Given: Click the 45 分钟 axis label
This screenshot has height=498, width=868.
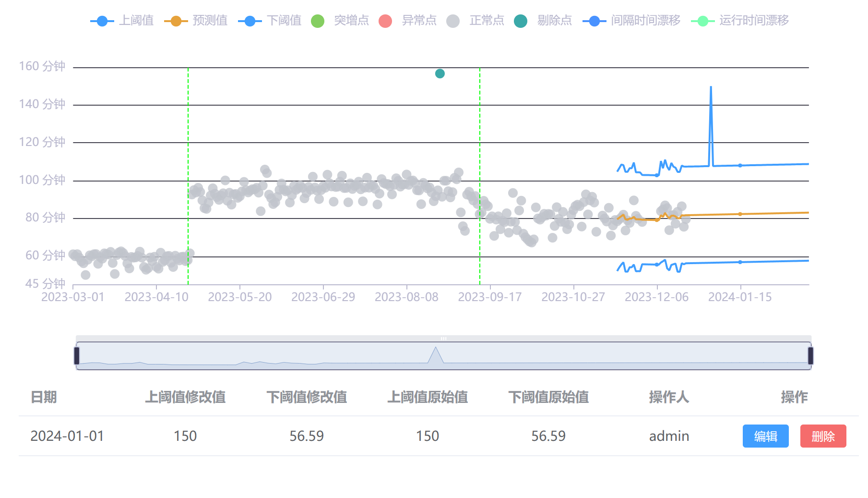Looking at the screenshot, I should pyautogui.click(x=45, y=284).
